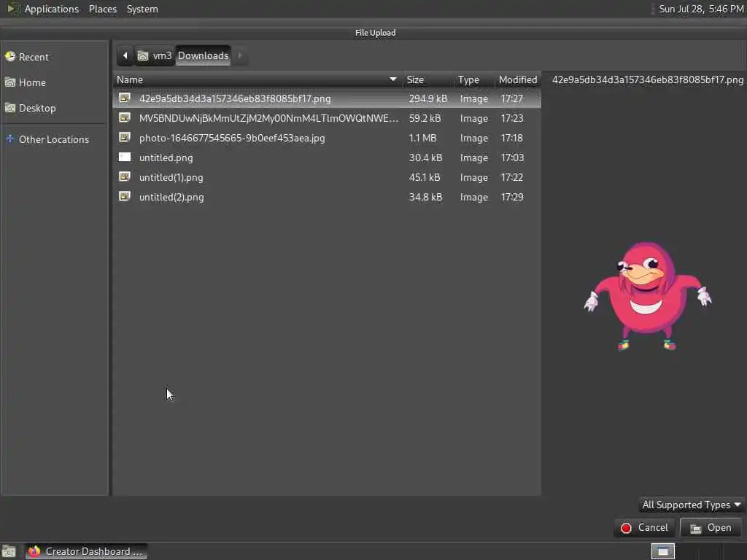The height and width of the screenshot is (560, 747).
Task: Click the clock showing Sun Jul 28
Action: point(701,9)
